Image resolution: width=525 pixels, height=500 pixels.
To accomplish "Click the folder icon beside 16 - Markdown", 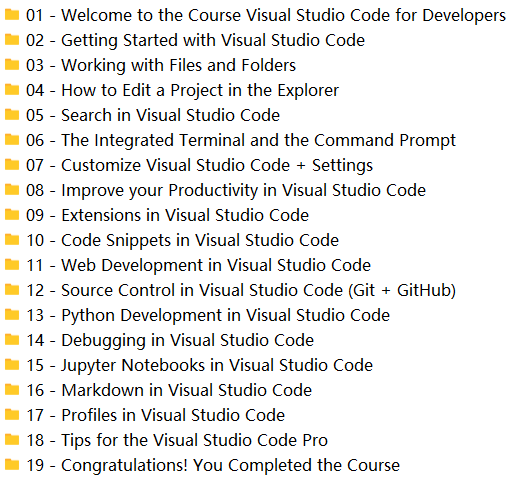I will pyautogui.click(x=12, y=390).
